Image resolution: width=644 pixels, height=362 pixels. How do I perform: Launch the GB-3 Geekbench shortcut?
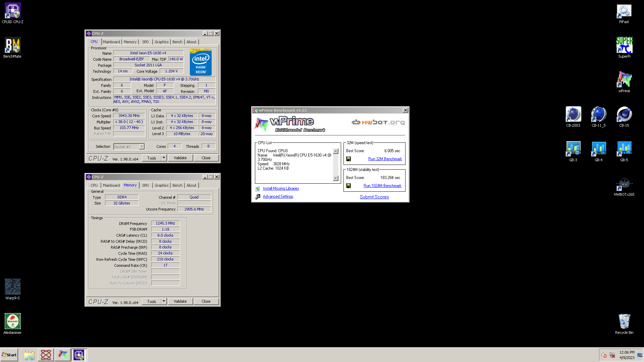coord(573,151)
